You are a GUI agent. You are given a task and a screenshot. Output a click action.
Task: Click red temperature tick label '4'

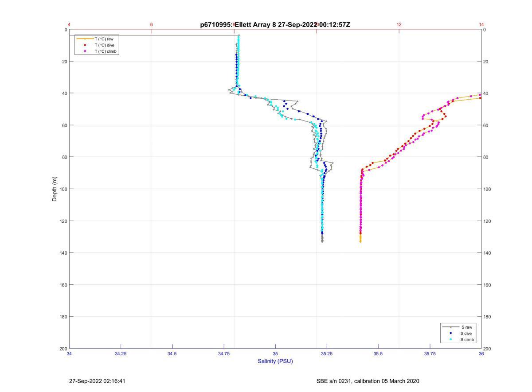69,24
